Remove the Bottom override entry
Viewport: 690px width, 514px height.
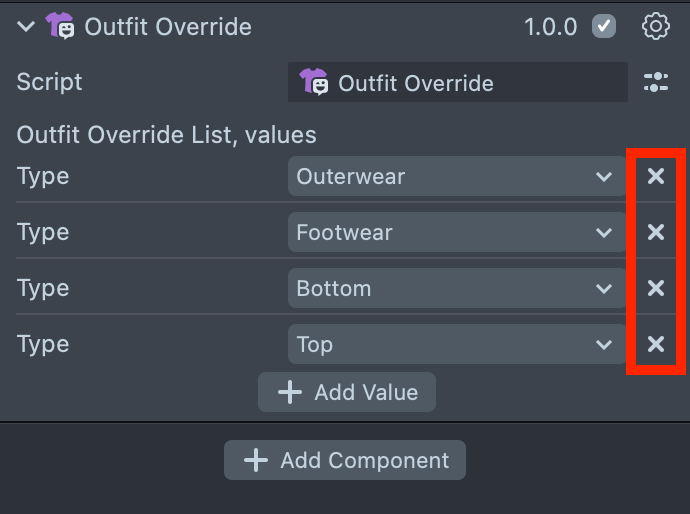(x=656, y=289)
